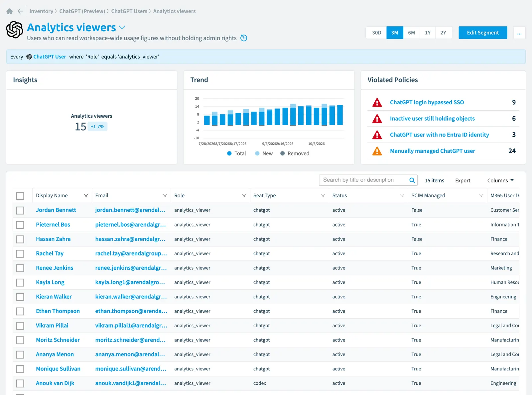
Task: Go to the Home icon in breadcrumb
Action: (x=10, y=11)
